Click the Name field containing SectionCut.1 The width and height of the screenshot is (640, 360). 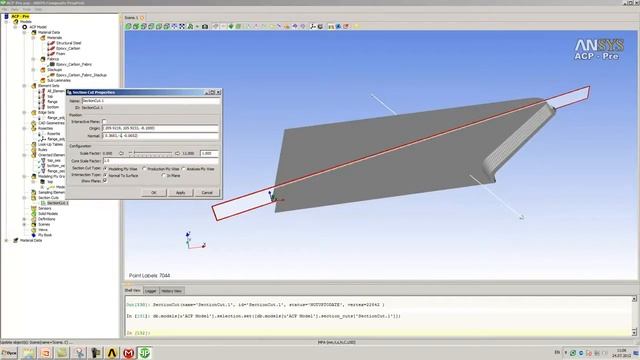tap(150, 100)
